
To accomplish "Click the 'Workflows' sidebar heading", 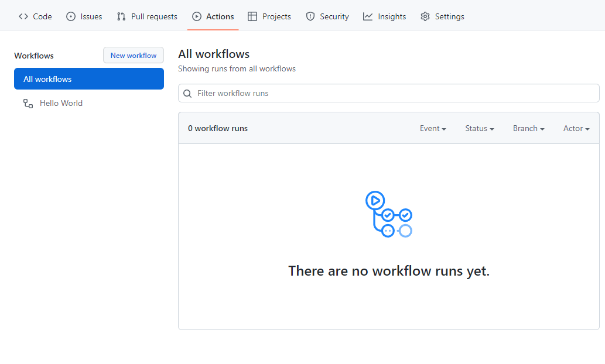I will [34, 56].
